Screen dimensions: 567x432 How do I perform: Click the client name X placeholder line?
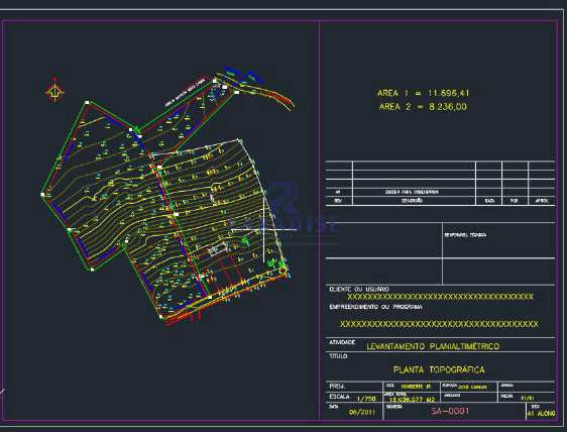click(440, 297)
